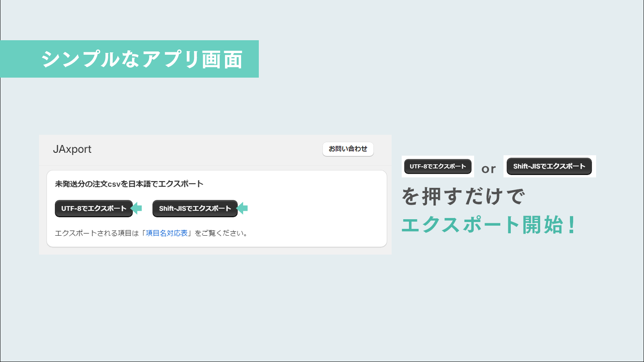The height and width of the screenshot is (362, 644).
Task: Open the お問い合わせ contact button
Action: (348, 149)
